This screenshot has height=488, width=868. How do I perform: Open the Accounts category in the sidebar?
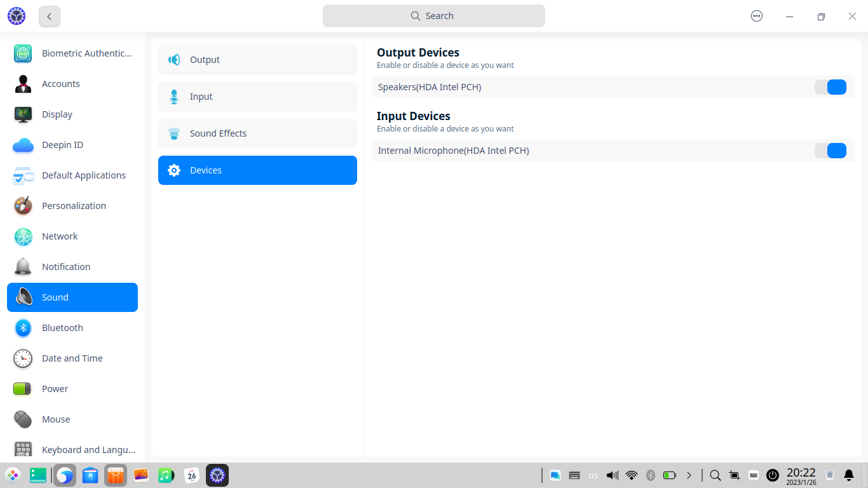pos(72,84)
